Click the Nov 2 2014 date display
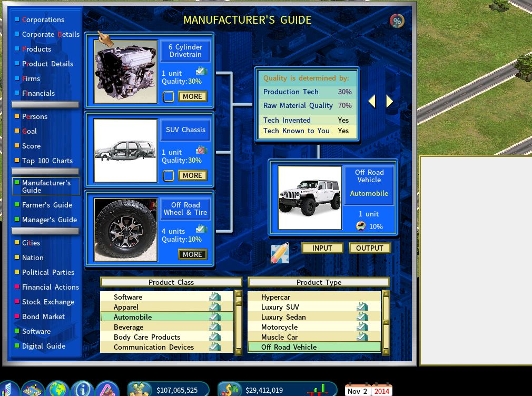 pos(369,391)
